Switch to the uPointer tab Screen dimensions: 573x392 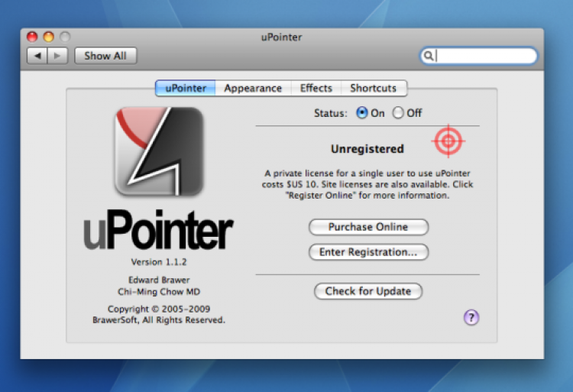(186, 88)
